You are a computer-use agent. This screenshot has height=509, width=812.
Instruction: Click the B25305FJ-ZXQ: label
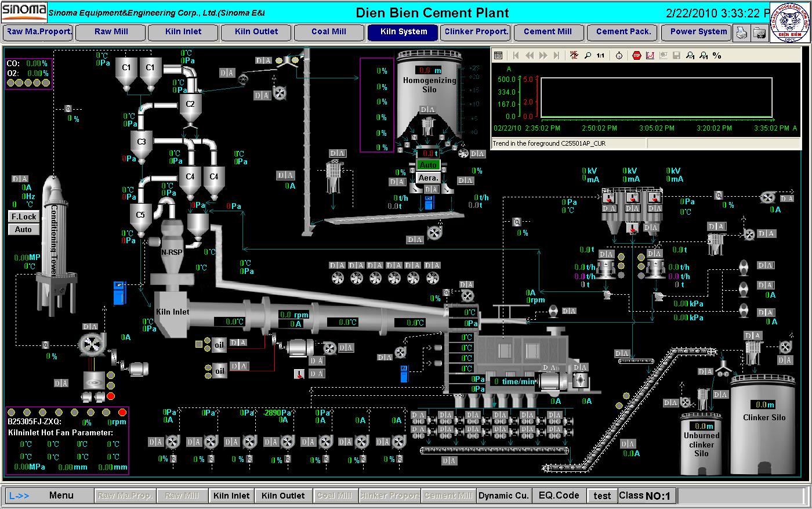click(x=34, y=422)
